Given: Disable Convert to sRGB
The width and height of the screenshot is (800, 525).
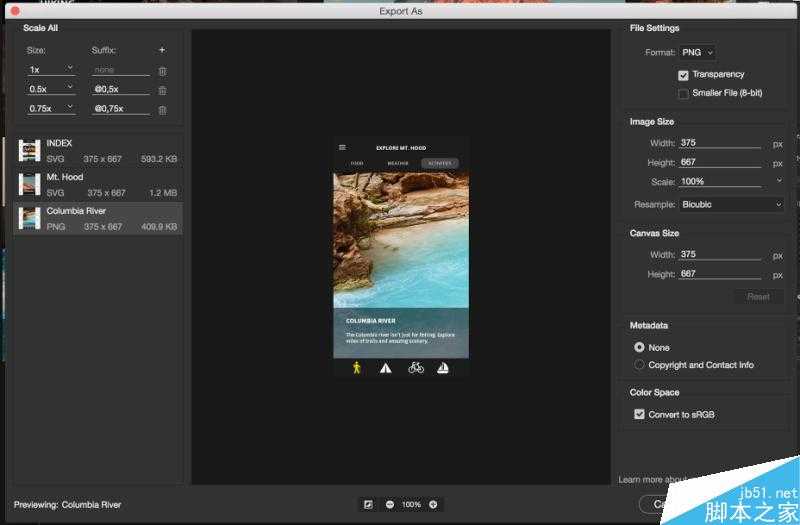Looking at the screenshot, I should coord(640,414).
